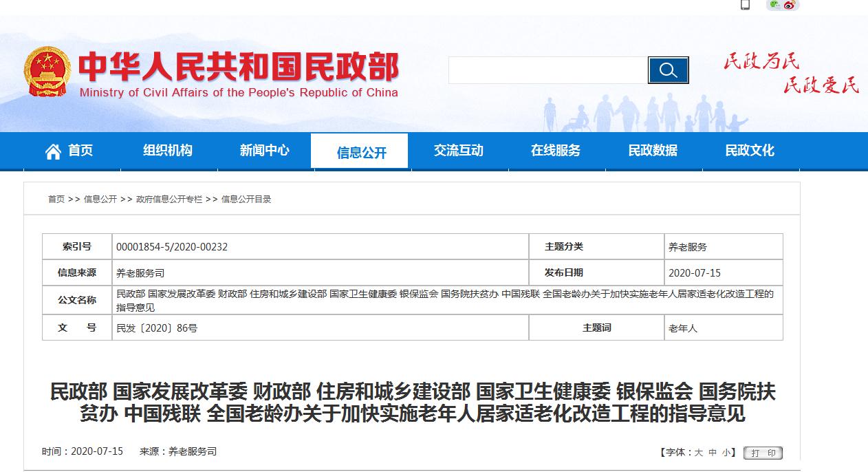The height and width of the screenshot is (472, 868).
Task: Open the 新闻中心 navigation tab
Action: click(265, 151)
